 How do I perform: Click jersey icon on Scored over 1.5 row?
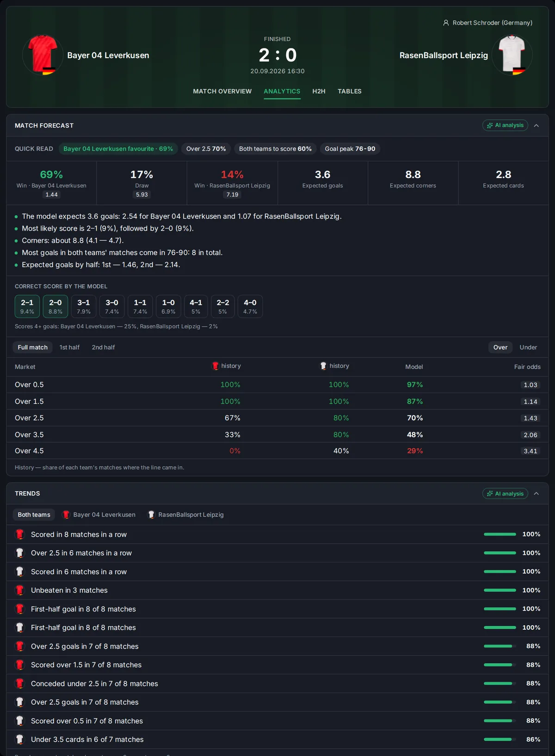coord(20,665)
